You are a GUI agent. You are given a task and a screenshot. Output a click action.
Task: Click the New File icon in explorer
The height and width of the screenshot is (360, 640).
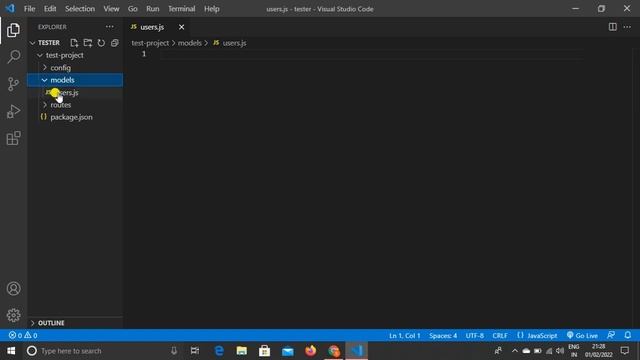tap(74, 43)
